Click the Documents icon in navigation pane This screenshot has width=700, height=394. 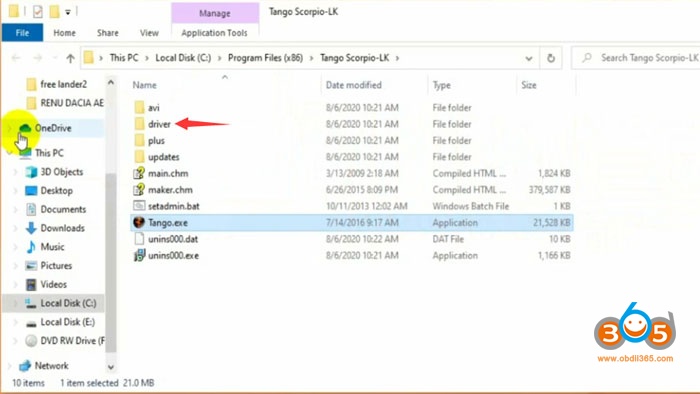tap(31, 209)
